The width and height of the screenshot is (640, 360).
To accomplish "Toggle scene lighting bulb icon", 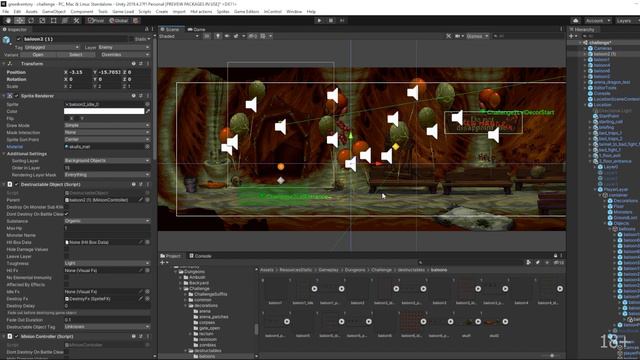I will 218,36.
